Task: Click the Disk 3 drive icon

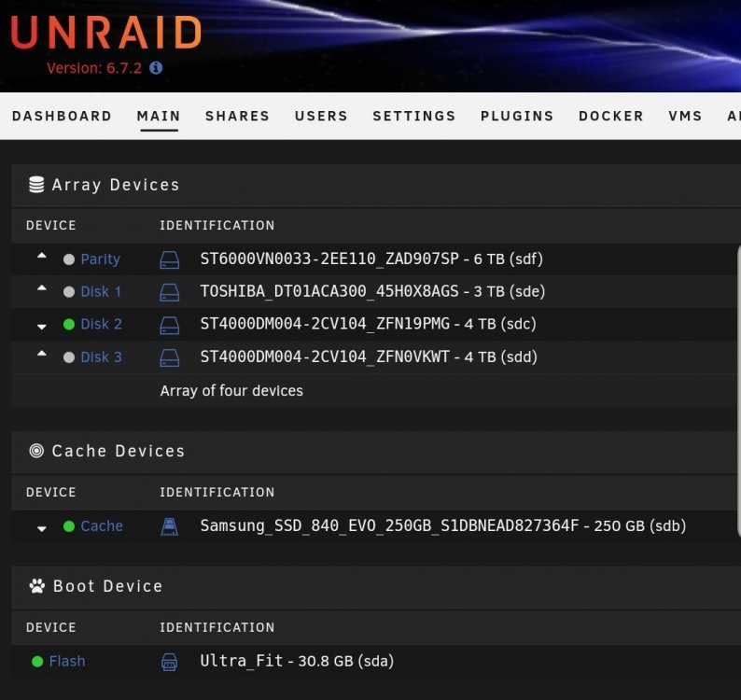Action: coord(169,357)
